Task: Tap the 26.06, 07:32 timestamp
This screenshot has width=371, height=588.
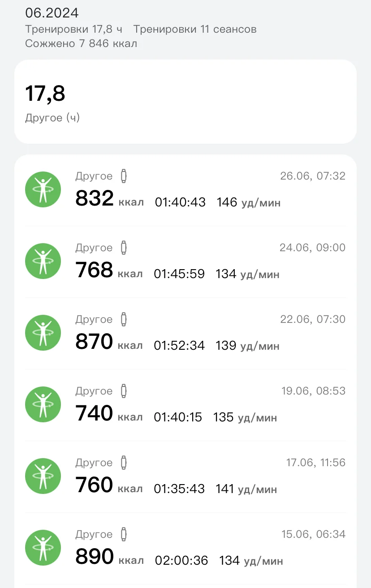Action: (x=313, y=176)
